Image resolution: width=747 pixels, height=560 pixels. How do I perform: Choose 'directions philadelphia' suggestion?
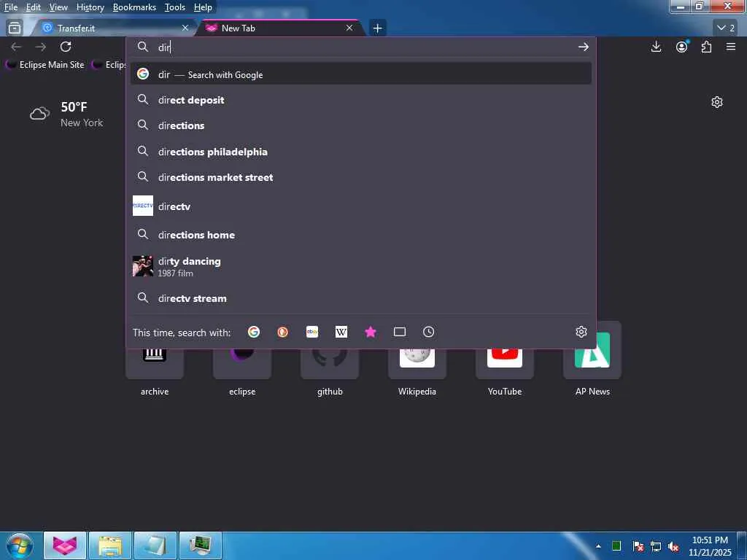click(x=361, y=152)
